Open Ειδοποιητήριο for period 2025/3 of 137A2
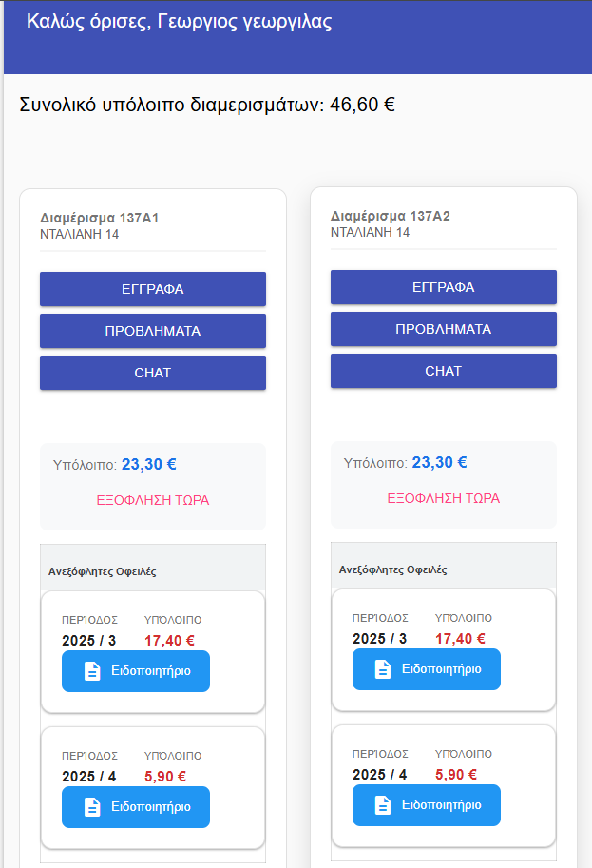 426,669
